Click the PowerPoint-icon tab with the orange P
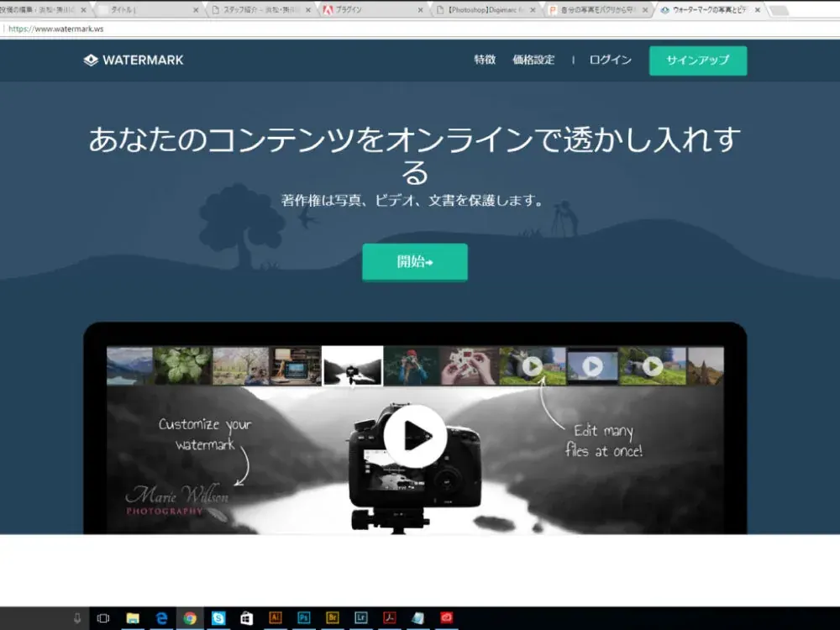Screen dimensions: 840x630 tap(598, 9)
